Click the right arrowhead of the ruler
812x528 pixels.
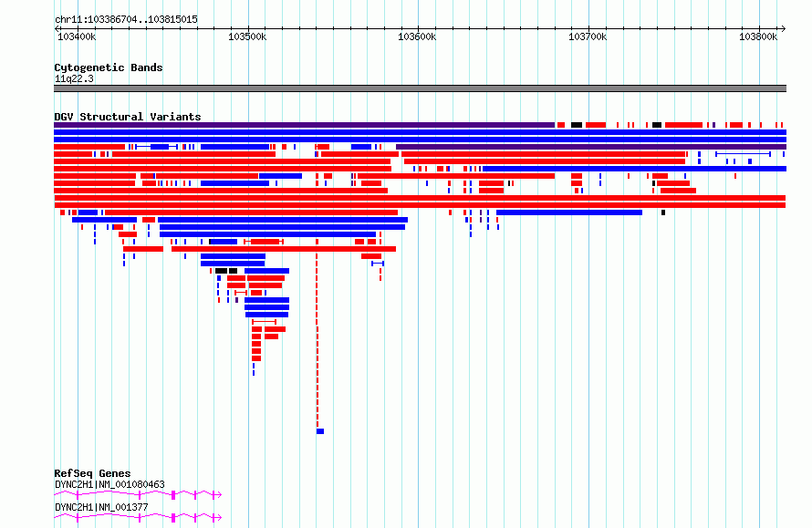point(784,29)
